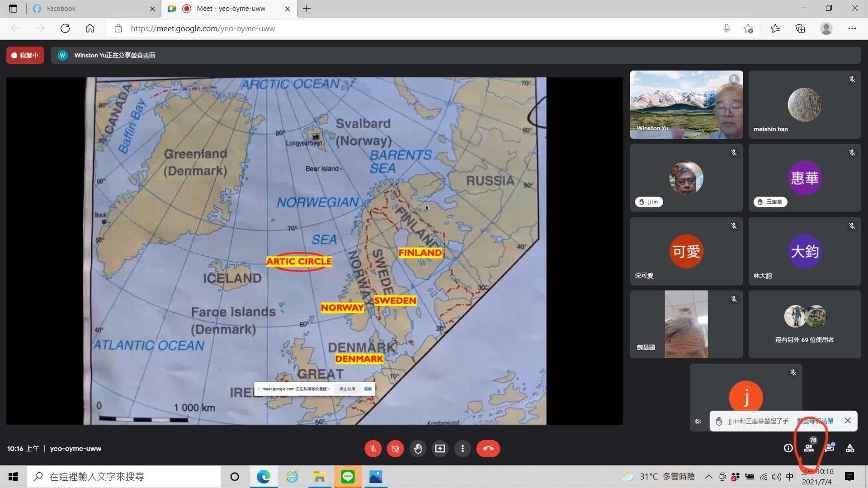Open browser Settings and more menu
This screenshot has width=868, height=488.
coord(852,28)
